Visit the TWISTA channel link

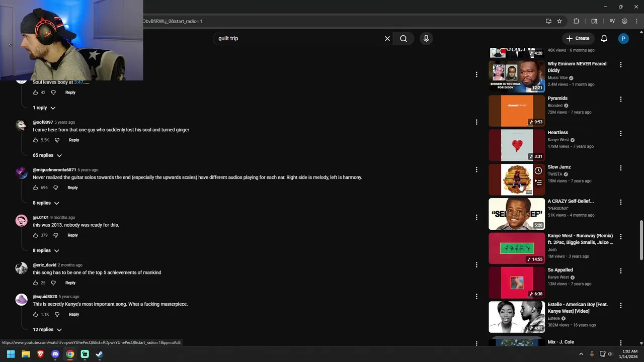click(555, 174)
